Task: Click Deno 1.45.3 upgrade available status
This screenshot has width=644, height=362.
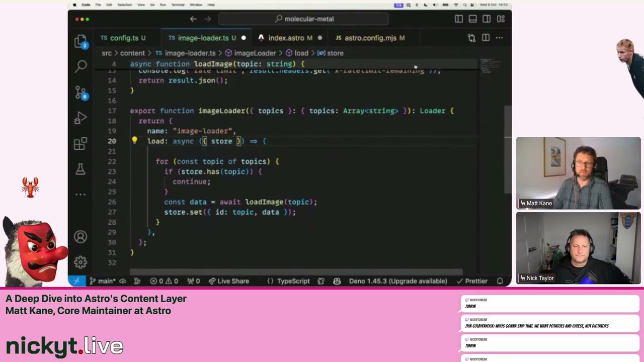Action: [x=398, y=281]
